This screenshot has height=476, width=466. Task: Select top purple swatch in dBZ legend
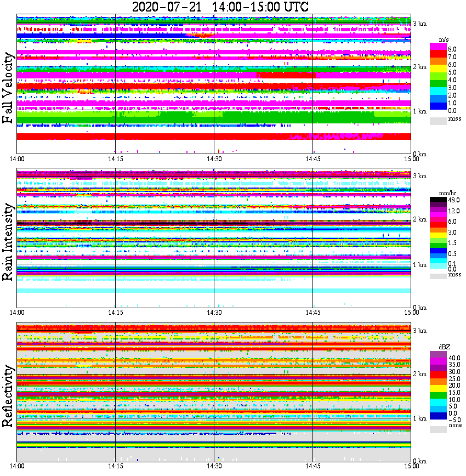438,355
